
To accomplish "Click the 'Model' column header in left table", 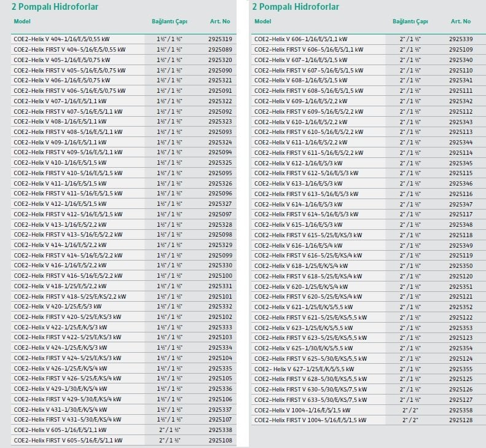I will pyautogui.click(x=22, y=22).
